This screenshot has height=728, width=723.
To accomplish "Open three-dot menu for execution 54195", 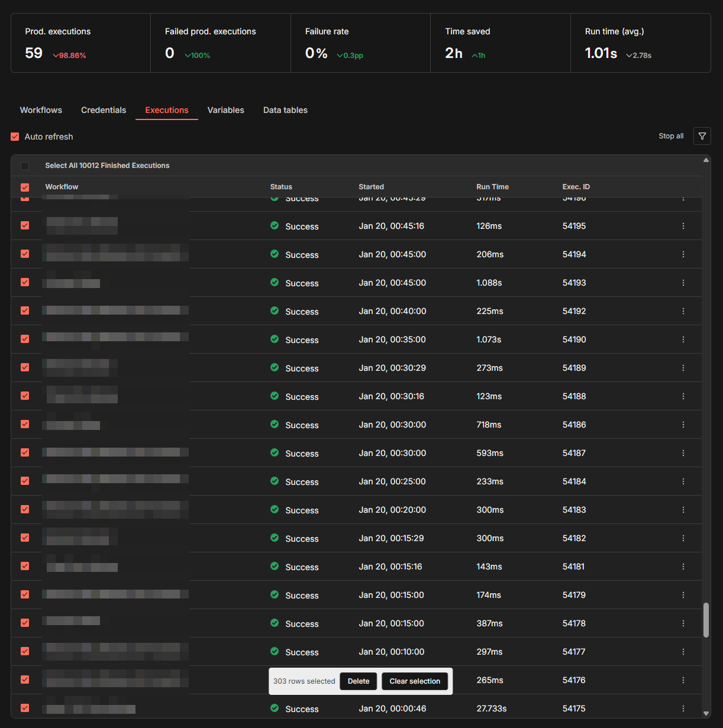I will click(683, 226).
